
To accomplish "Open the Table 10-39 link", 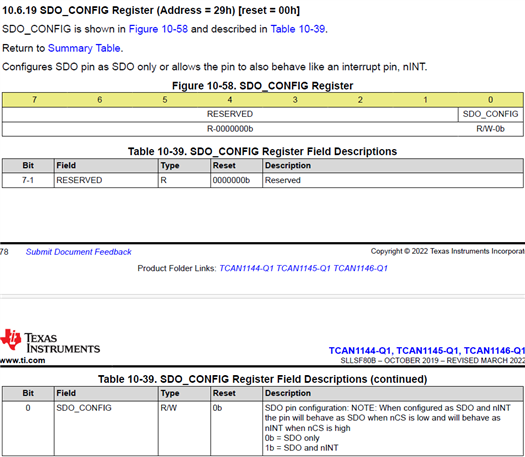I will pyautogui.click(x=298, y=29).
